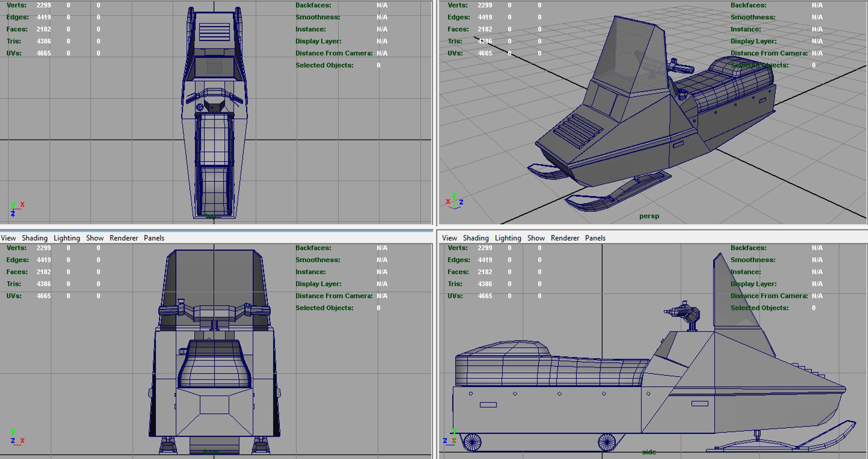Open the View menu in the front view panel
The height and width of the screenshot is (459, 868).
[x=8, y=238]
